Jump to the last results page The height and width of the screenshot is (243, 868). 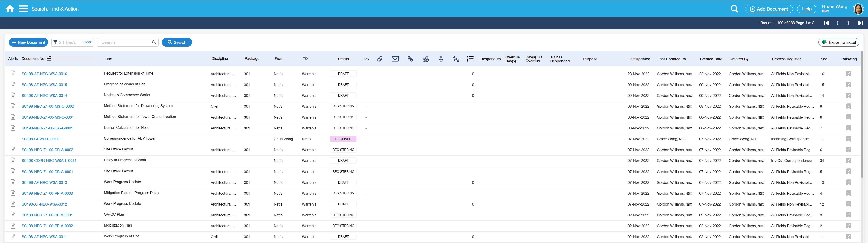click(860, 23)
